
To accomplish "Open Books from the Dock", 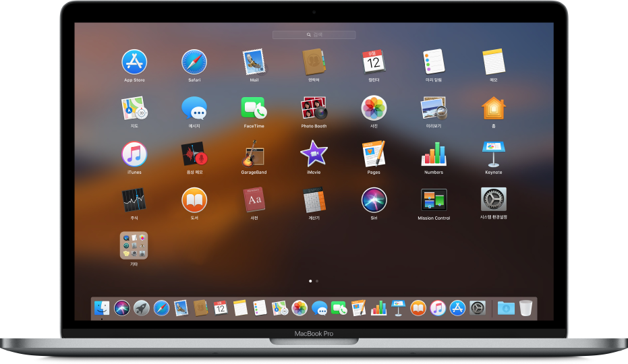I will click(418, 308).
